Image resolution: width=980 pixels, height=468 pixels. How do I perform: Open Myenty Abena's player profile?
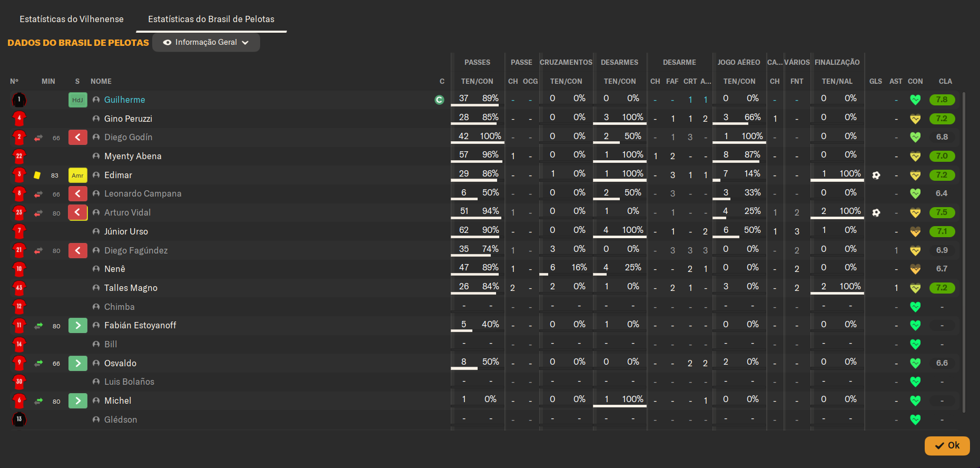[x=133, y=156]
